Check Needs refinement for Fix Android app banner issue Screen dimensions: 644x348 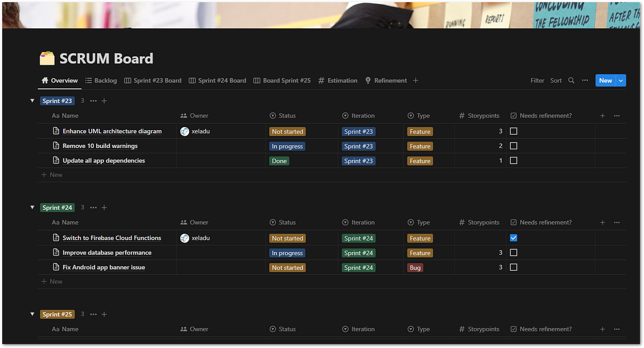(514, 267)
